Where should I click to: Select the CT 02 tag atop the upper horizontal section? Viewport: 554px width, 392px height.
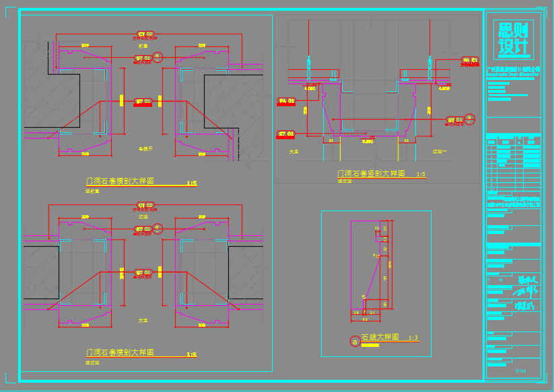[x=145, y=34]
